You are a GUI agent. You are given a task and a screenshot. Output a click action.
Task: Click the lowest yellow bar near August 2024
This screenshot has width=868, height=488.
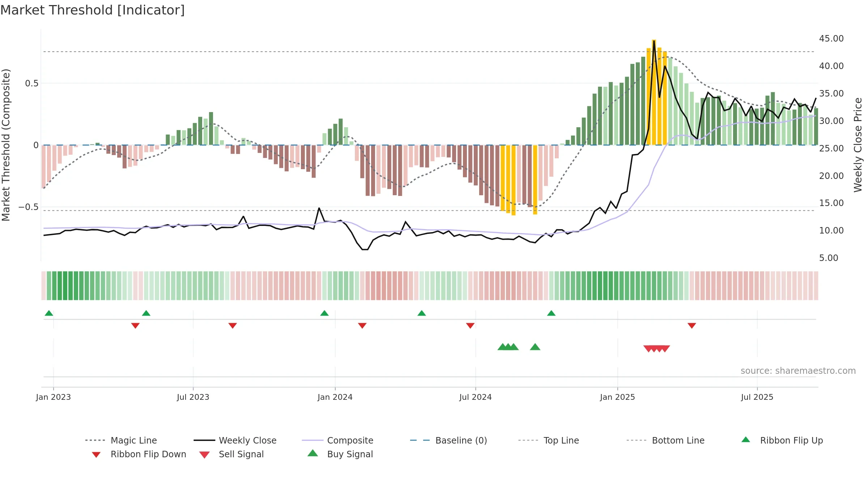tap(514, 180)
